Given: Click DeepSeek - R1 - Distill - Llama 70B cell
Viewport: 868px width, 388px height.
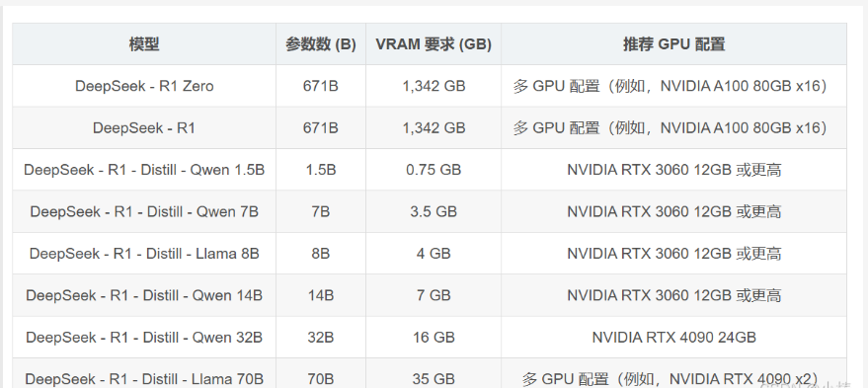Looking at the screenshot, I should (144, 373).
